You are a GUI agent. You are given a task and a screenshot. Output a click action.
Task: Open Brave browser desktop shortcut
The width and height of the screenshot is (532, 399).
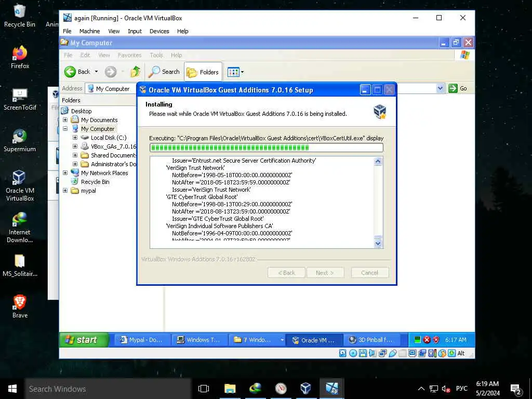pos(20,307)
